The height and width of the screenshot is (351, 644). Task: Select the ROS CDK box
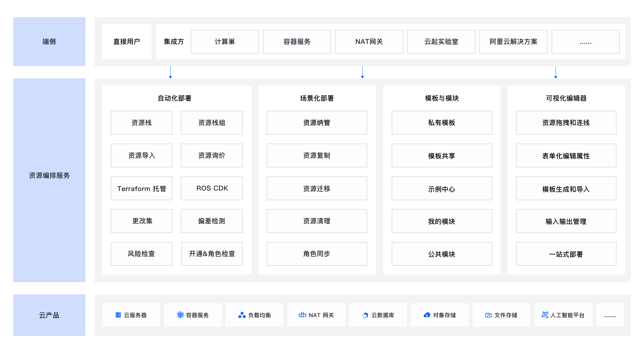(x=212, y=188)
